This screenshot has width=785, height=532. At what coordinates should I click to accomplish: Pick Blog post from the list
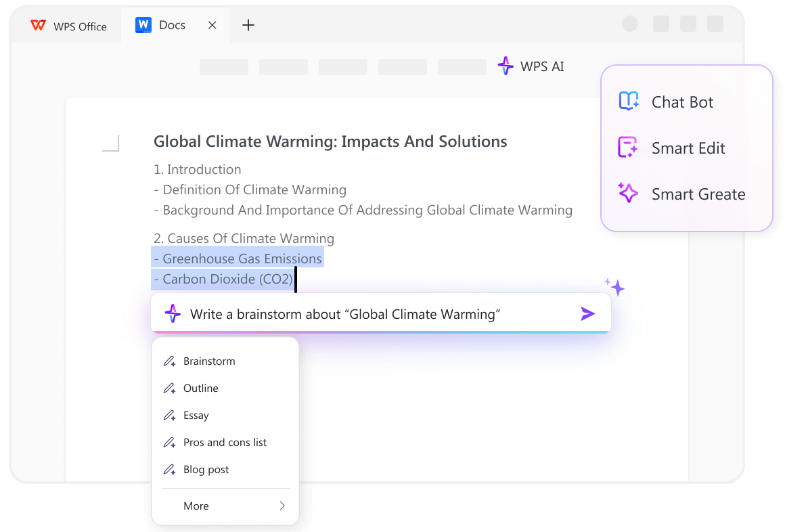pos(207,469)
